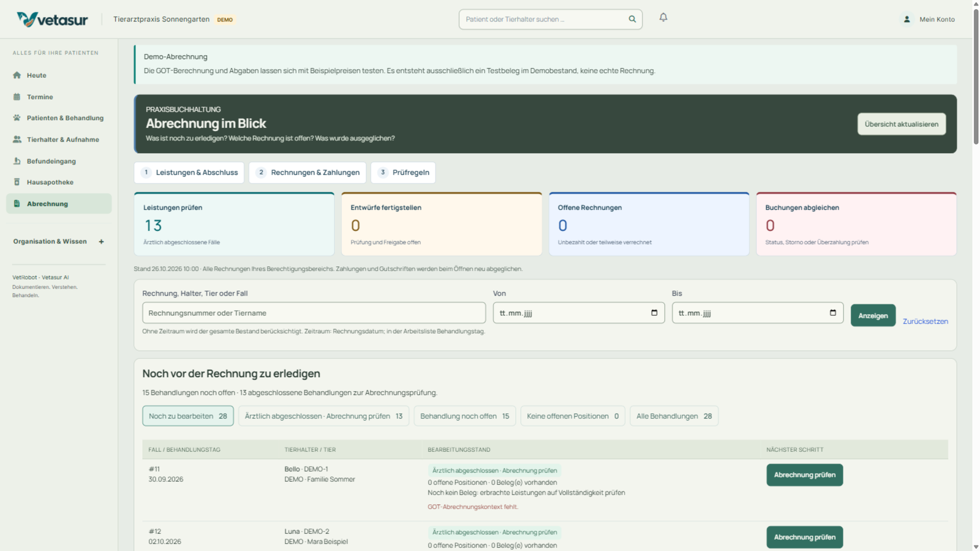Click case number #12
The height and width of the screenshot is (551, 980).
pos(155,531)
